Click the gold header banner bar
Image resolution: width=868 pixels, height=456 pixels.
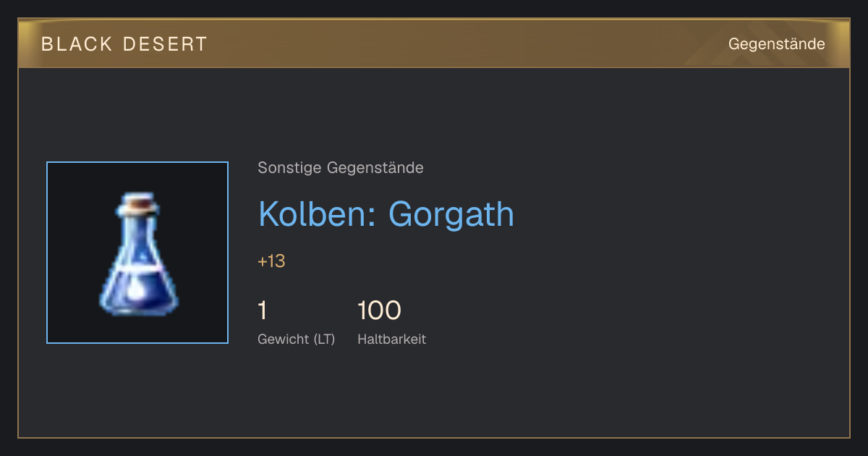click(x=434, y=43)
